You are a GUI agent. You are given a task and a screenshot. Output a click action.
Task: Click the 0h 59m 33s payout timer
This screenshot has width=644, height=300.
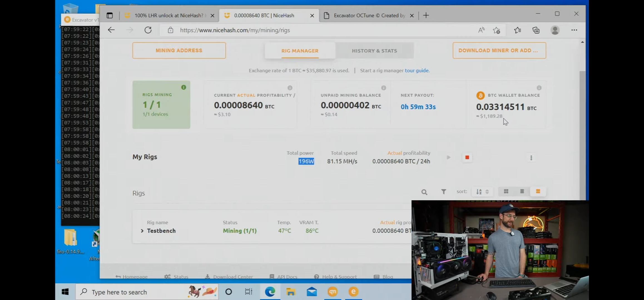pos(418,107)
